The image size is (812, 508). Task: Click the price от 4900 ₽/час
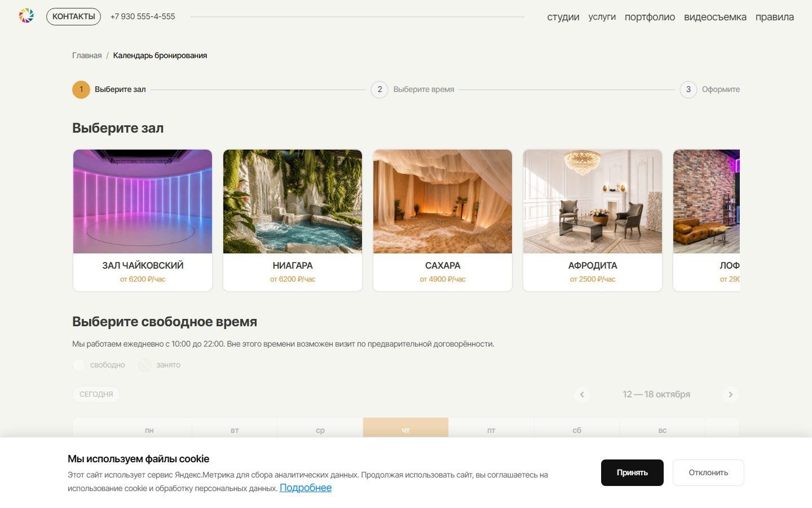point(443,279)
